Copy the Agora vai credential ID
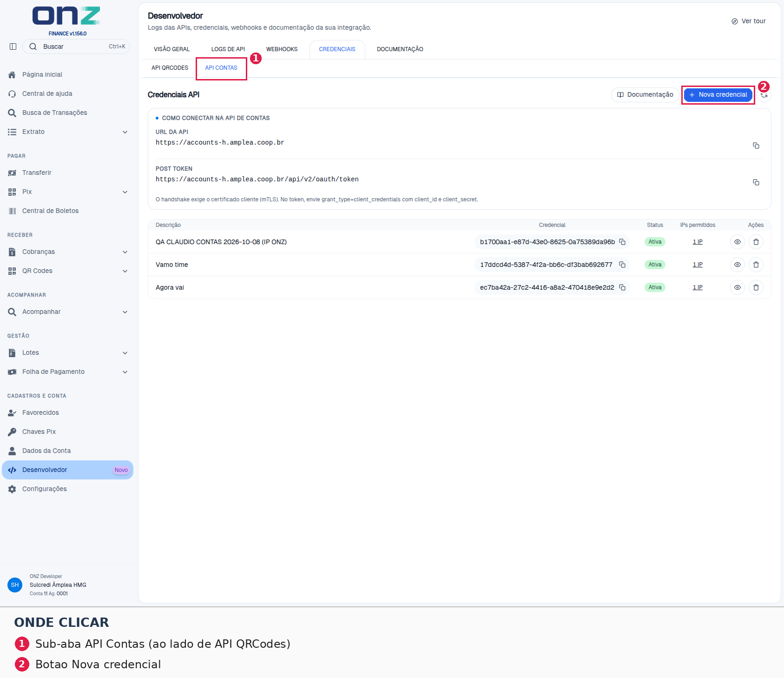Screen dimensions: 784x678 click(x=622, y=287)
